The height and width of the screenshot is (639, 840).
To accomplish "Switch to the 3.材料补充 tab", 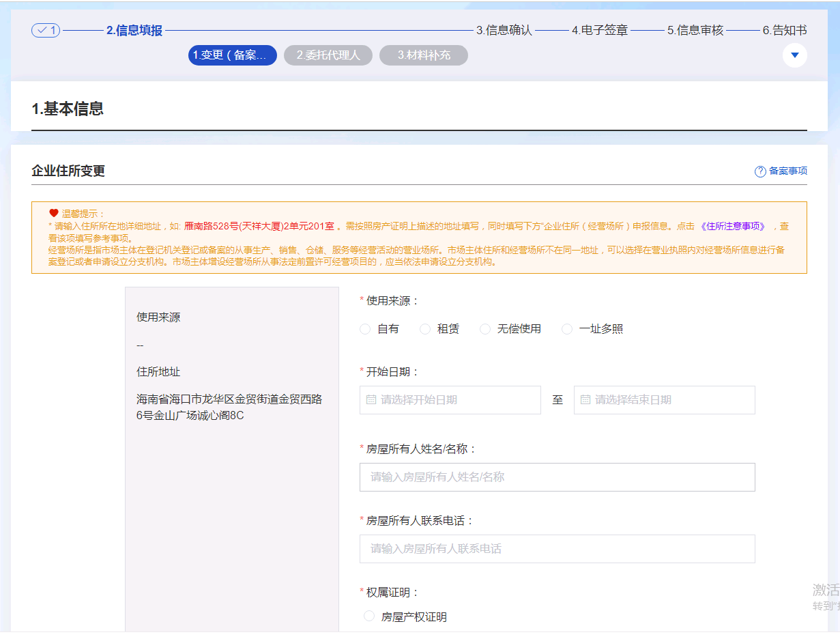I will [x=424, y=55].
